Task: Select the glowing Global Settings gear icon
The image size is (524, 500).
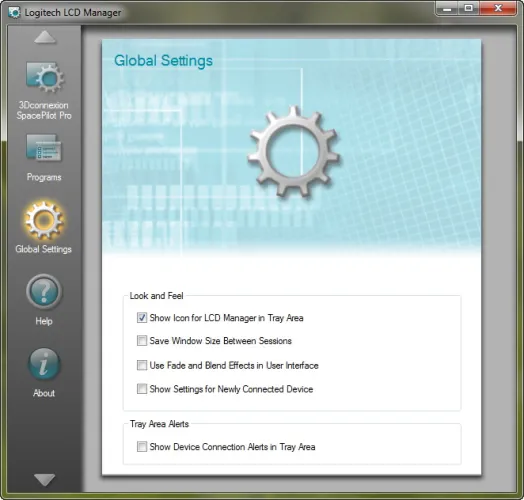Action: 43,221
